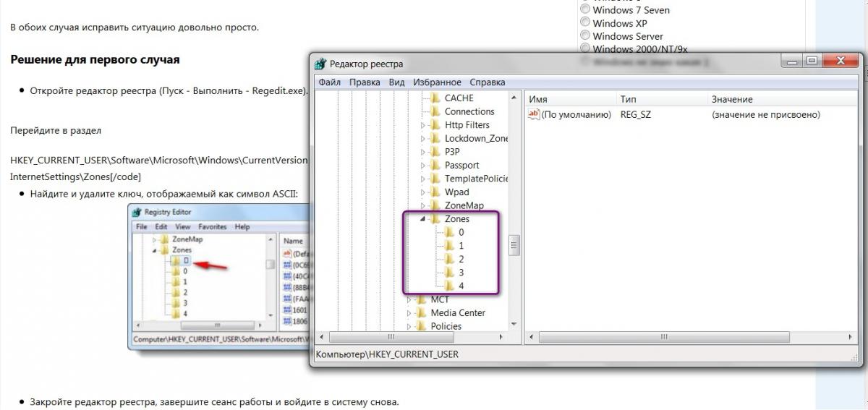Click the Компьютер\HKEY_CURRENT_USER status bar path
The width and height of the screenshot is (868, 410).
point(387,354)
